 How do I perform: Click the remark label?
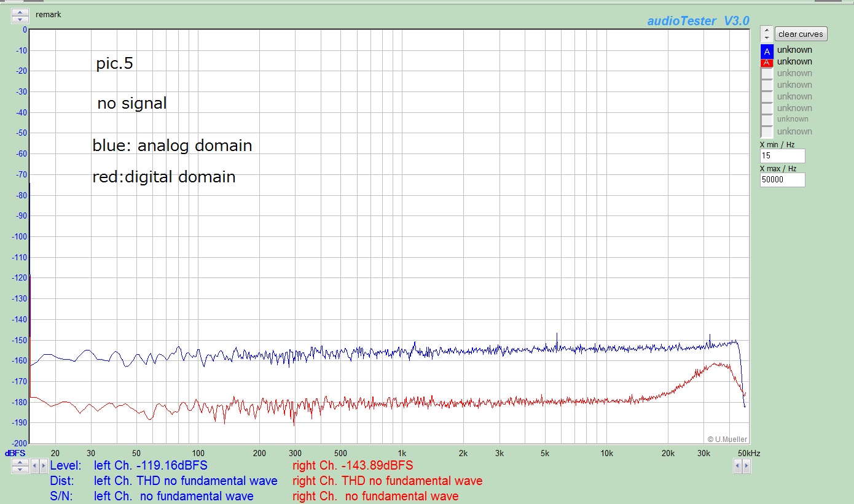tap(49, 14)
